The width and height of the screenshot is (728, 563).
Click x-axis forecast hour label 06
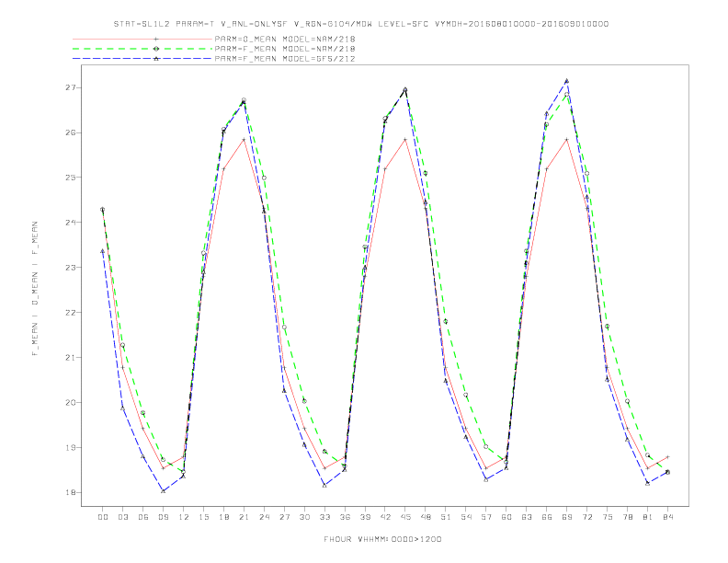(143, 517)
